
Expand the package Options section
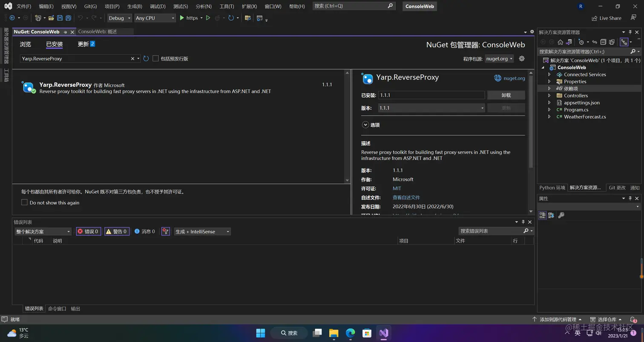(365, 125)
